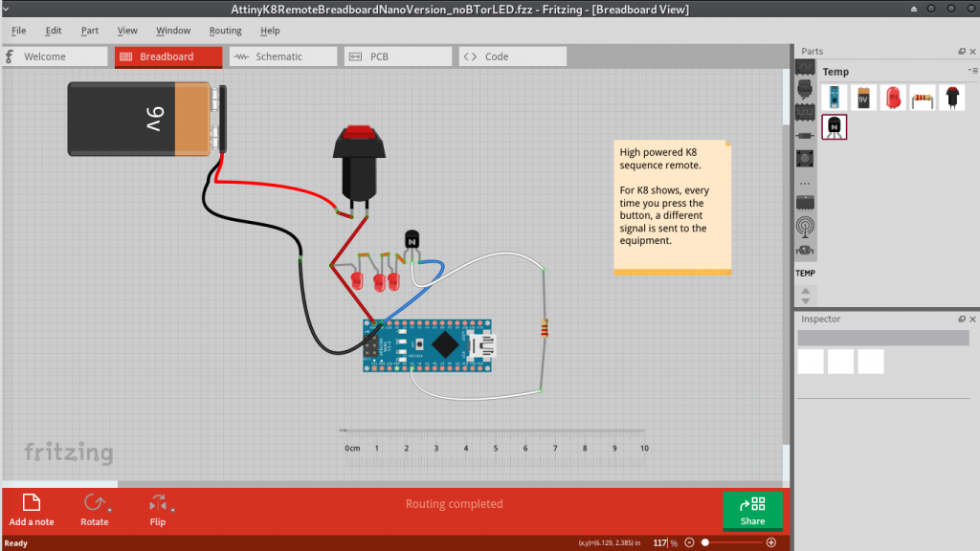Image resolution: width=980 pixels, height=551 pixels.
Task: Click the Add a note icon
Action: 32,503
